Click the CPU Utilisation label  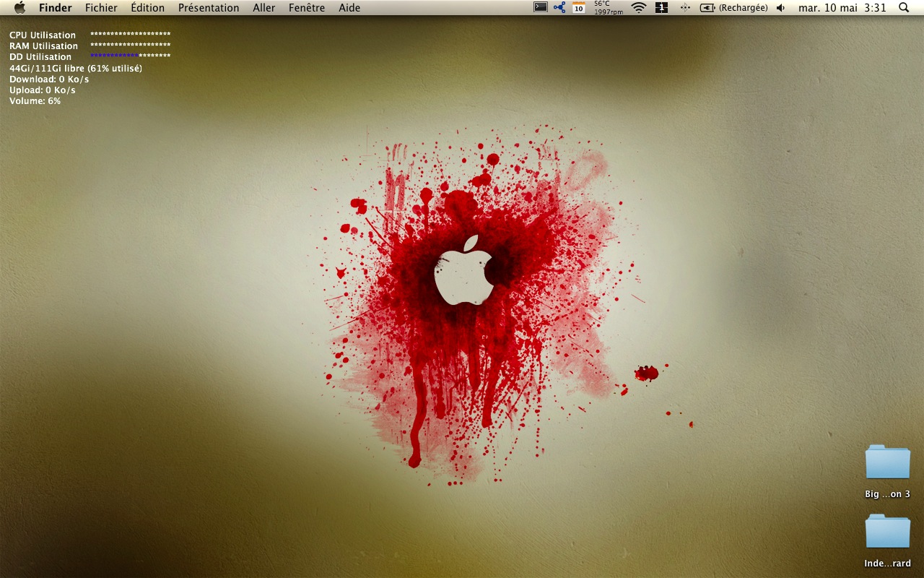coord(43,35)
